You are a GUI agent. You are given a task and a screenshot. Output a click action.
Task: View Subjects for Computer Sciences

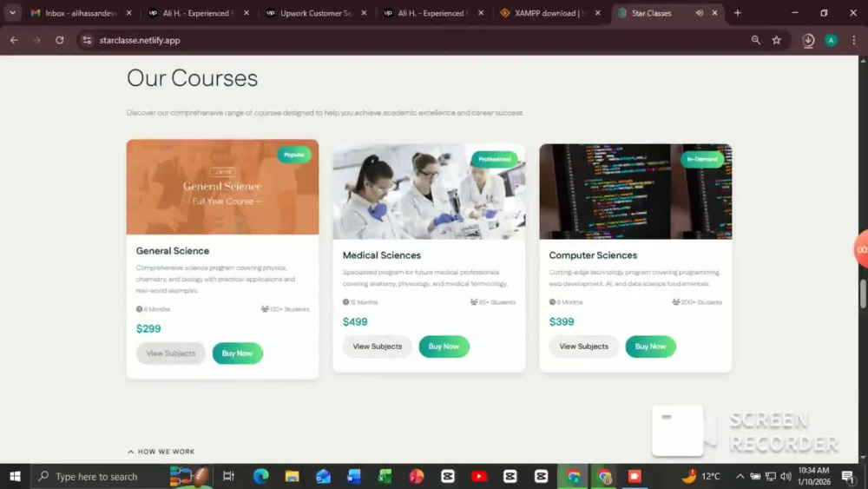click(x=583, y=346)
